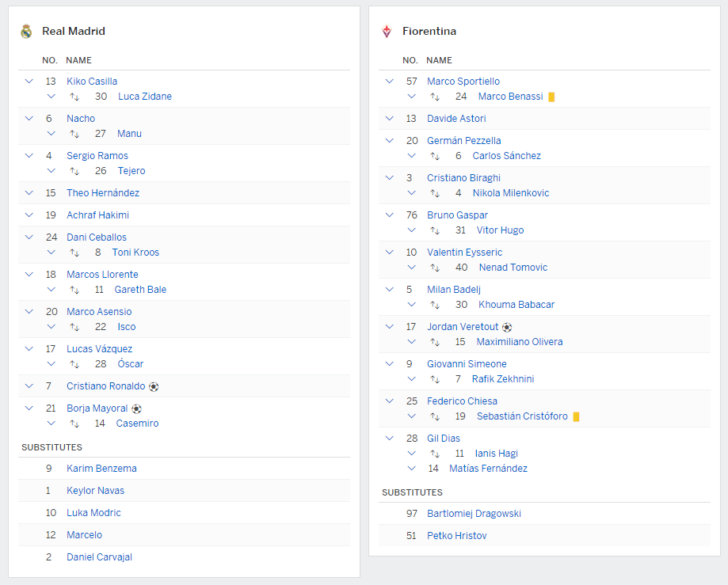Open Karim Benzema player link

[101, 469]
